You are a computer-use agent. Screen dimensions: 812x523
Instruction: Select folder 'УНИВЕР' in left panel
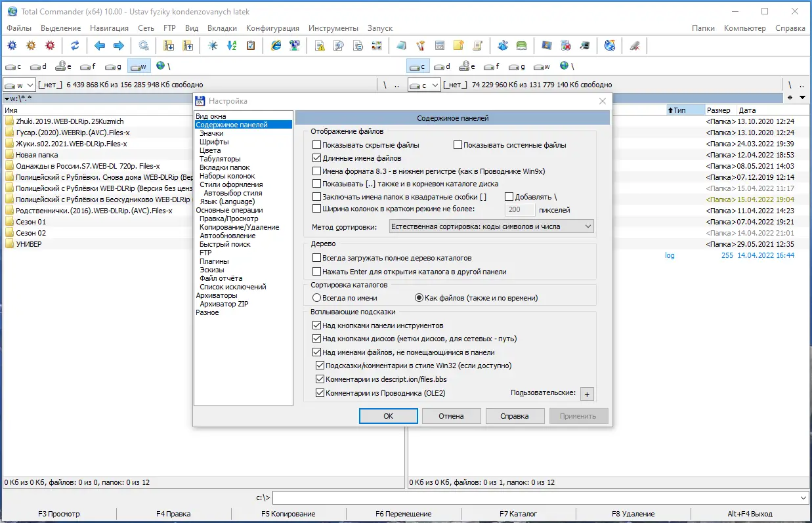tap(29, 244)
